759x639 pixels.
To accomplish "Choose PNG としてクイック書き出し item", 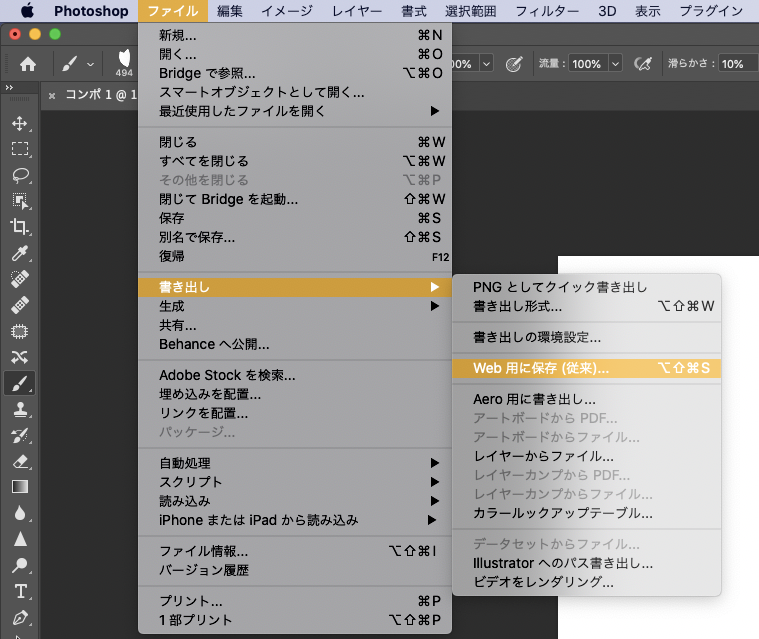I will (x=587, y=287).
